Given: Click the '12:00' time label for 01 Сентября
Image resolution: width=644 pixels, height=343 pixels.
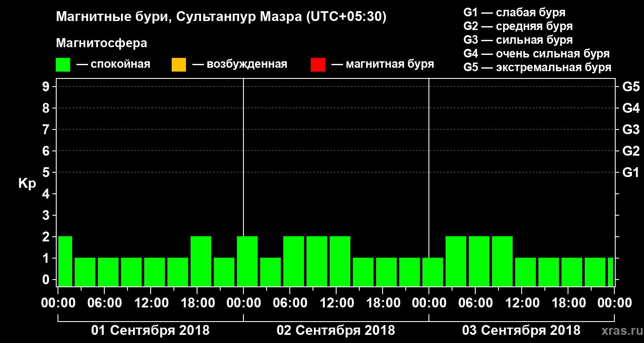Looking at the screenshot, I should [151, 303].
